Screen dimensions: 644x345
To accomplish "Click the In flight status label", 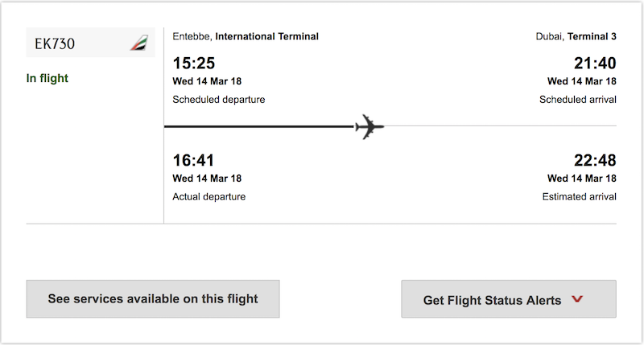I will click(x=47, y=78).
